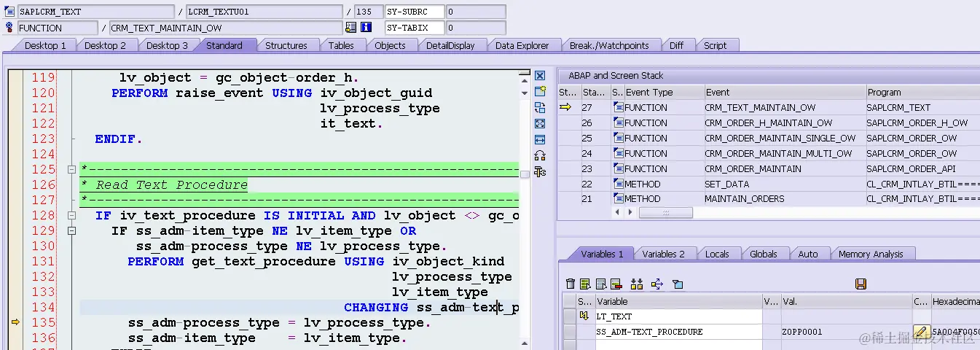Open the Tables tab

(341, 45)
